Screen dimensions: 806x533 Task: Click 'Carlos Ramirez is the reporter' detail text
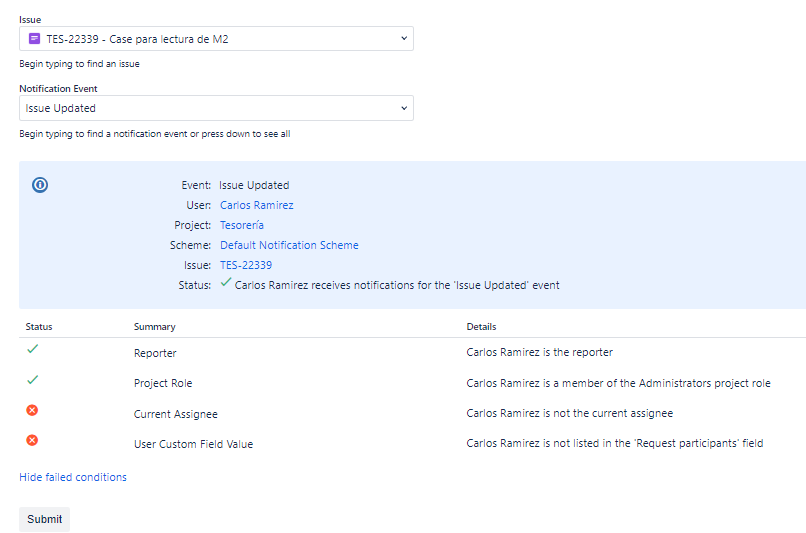coord(539,352)
